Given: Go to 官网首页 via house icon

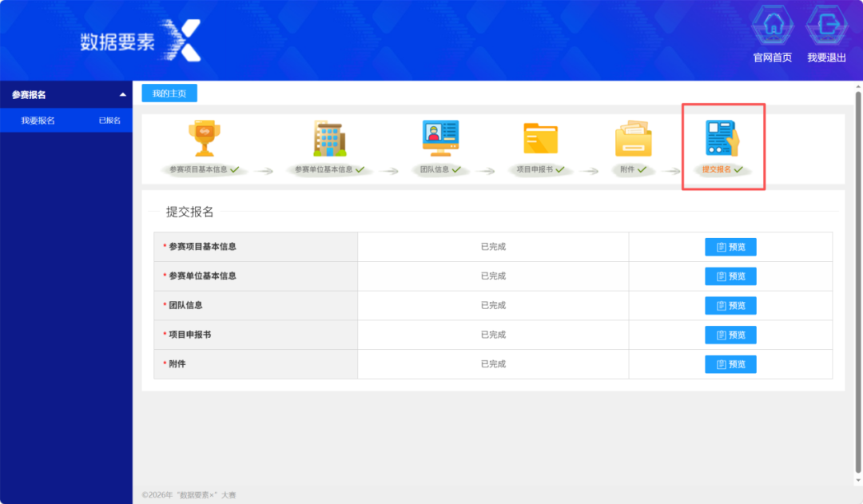Looking at the screenshot, I should click(773, 26).
